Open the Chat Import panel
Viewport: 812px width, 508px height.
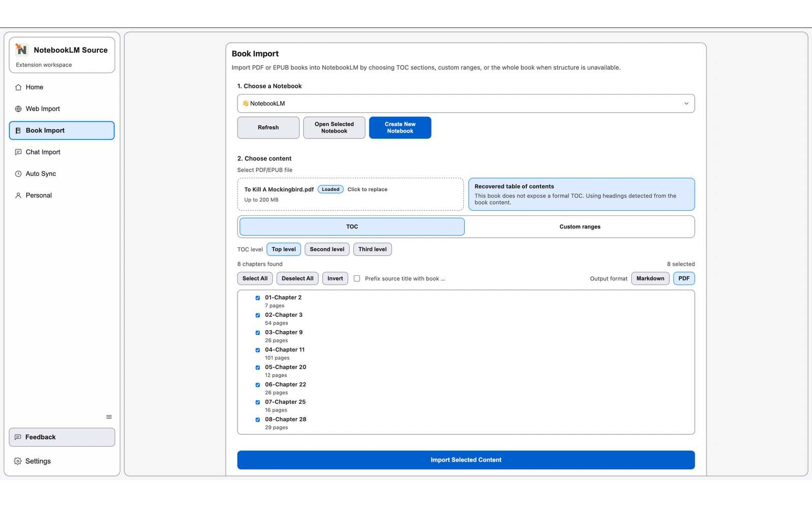[x=43, y=152]
